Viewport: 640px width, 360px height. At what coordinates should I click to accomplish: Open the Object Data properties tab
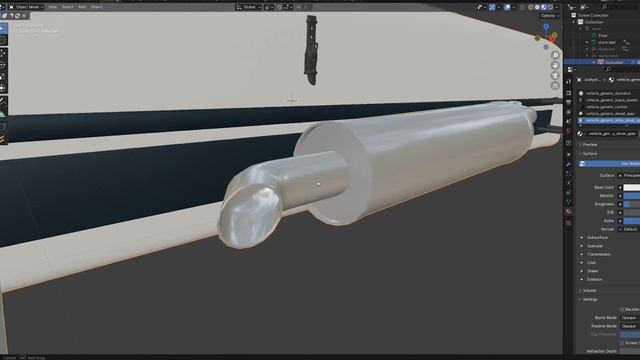pyautogui.click(x=569, y=202)
